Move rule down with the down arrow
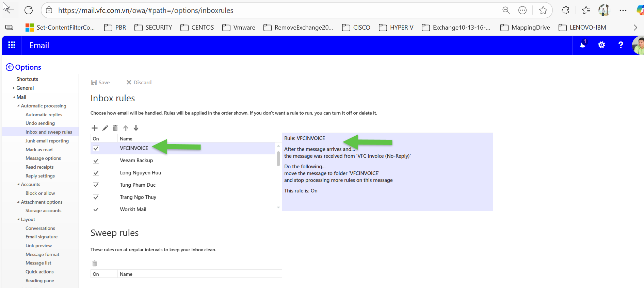 136,128
